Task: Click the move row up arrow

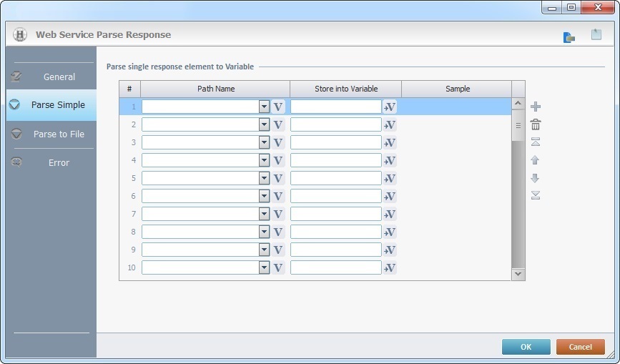Action: (x=536, y=160)
